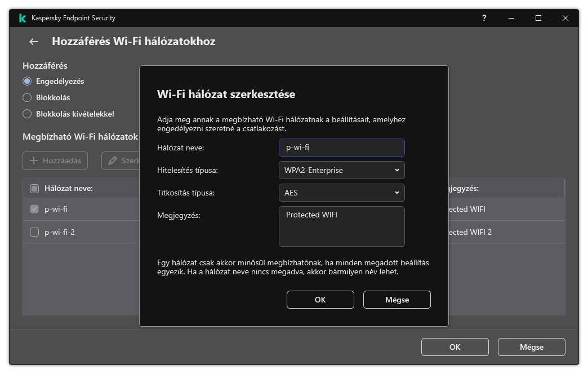588x374 pixels.
Task: Click the Hozzáadás button
Action: click(x=55, y=160)
